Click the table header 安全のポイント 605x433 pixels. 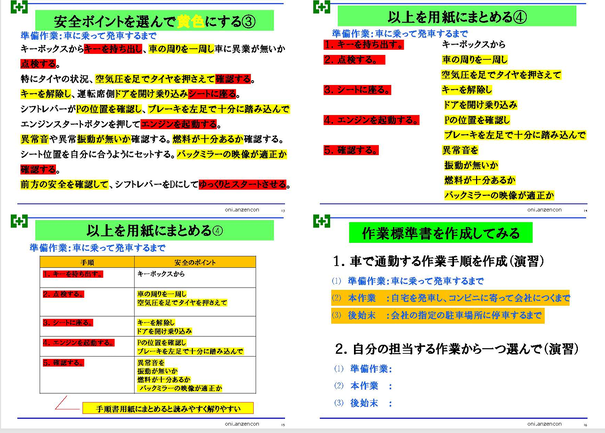coord(195,262)
